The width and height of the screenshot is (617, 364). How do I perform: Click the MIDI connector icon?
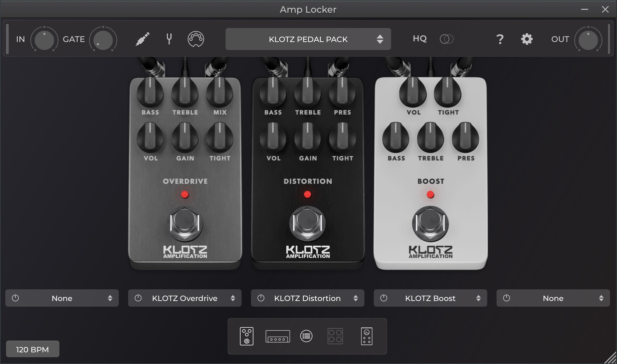point(196,39)
